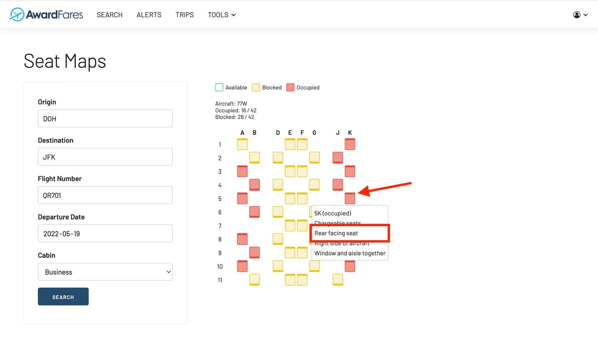
Task: Select occupied seat 4J
Action: tap(338, 185)
